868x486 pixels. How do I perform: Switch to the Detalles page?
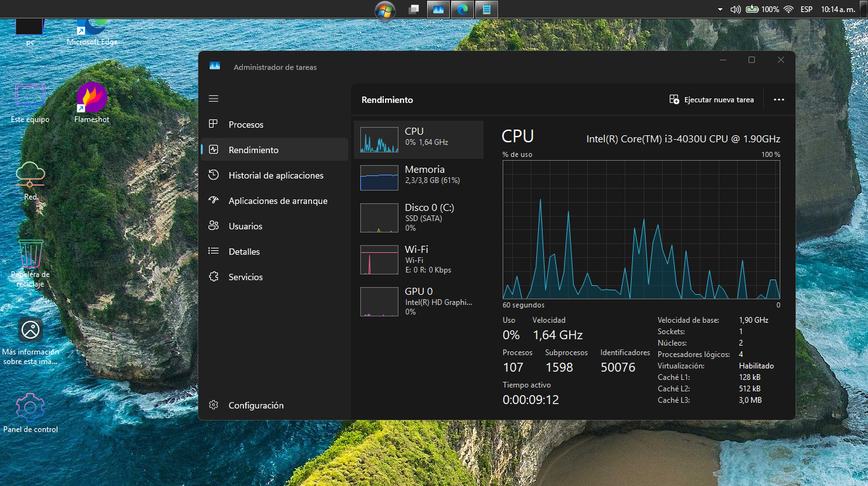(x=244, y=252)
